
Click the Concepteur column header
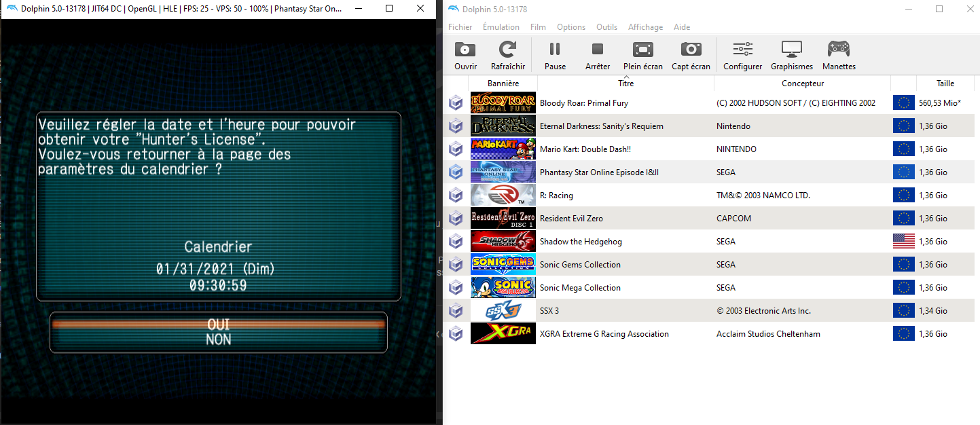click(802, 84)
